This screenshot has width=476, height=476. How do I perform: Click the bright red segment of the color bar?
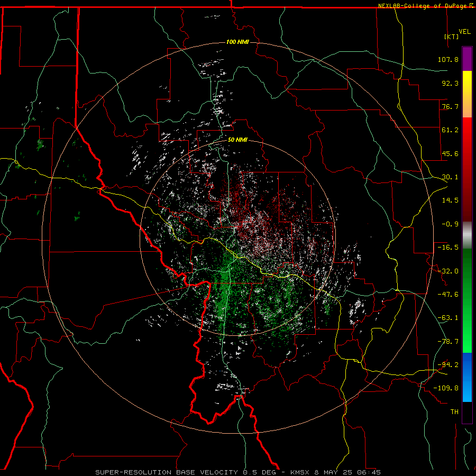(x=467, y=169)
